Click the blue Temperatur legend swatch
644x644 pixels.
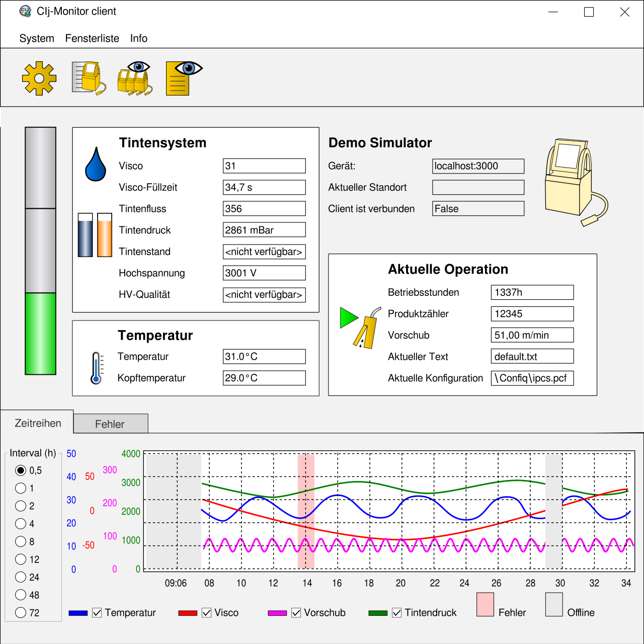click(x=78, y=613)
